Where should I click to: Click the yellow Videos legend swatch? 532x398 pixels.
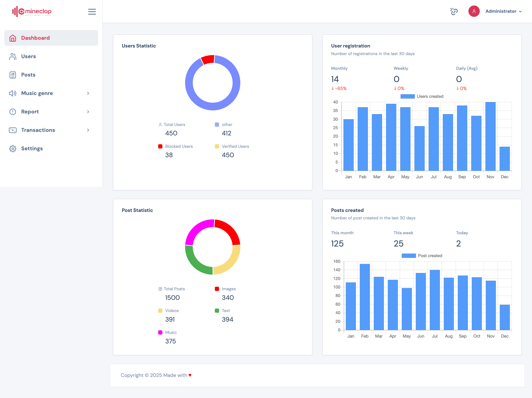coord(160,311)
